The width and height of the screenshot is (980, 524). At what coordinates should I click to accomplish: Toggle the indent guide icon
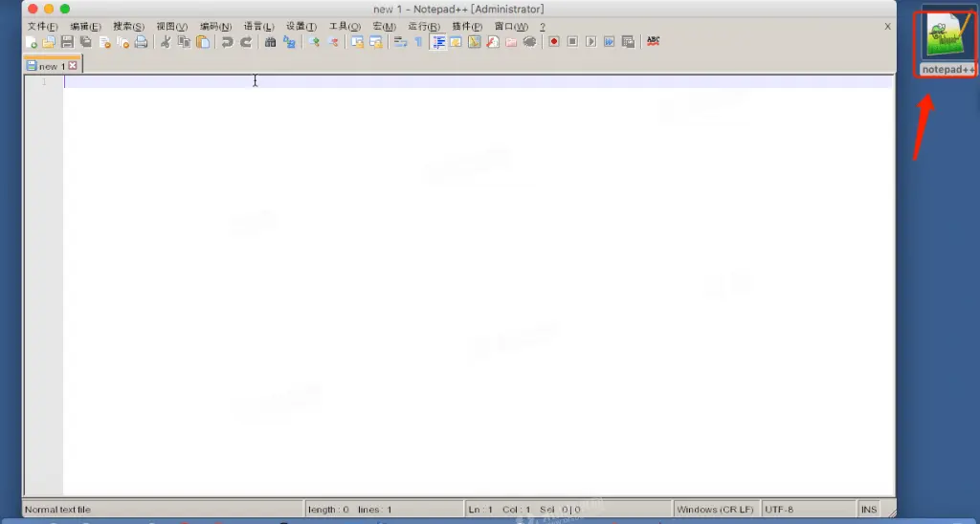[438, 42]
